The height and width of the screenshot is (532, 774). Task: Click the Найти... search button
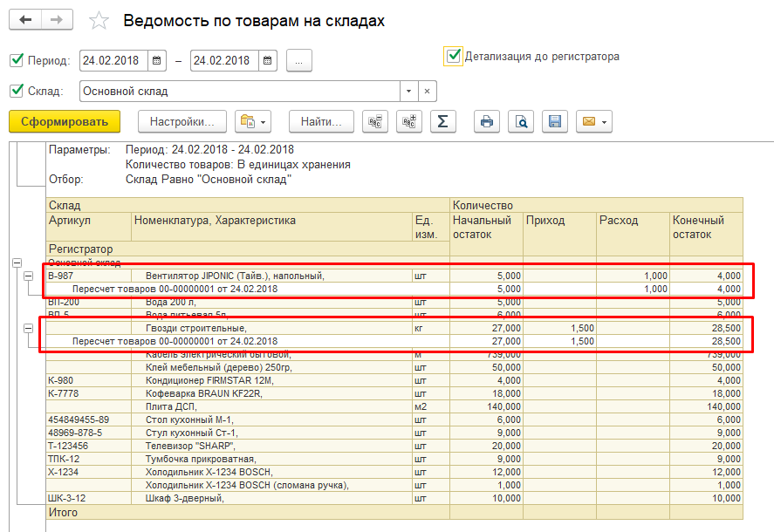(322, 121)
